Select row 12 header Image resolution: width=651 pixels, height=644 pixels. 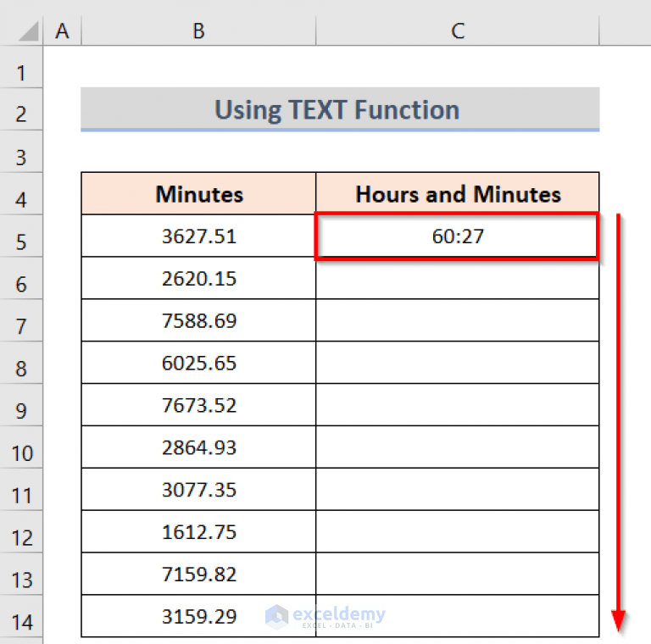(21, 532)
